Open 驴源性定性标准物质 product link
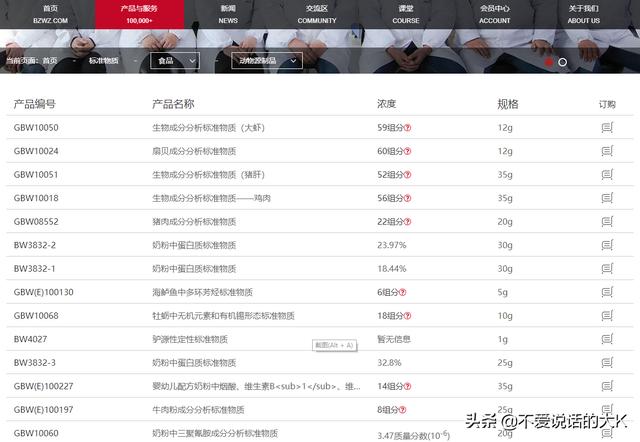This screenshot has height=442, width=640. click(189, 339)
